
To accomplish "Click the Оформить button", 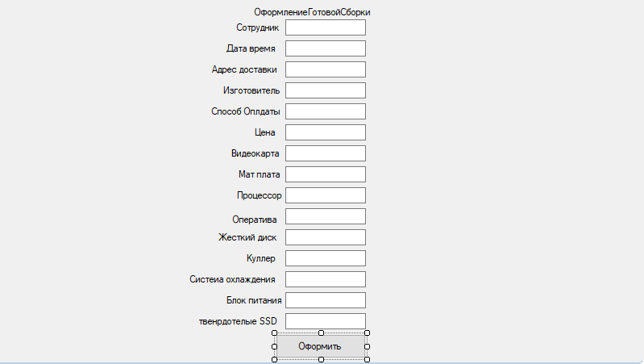I will [x=321, y=346].
